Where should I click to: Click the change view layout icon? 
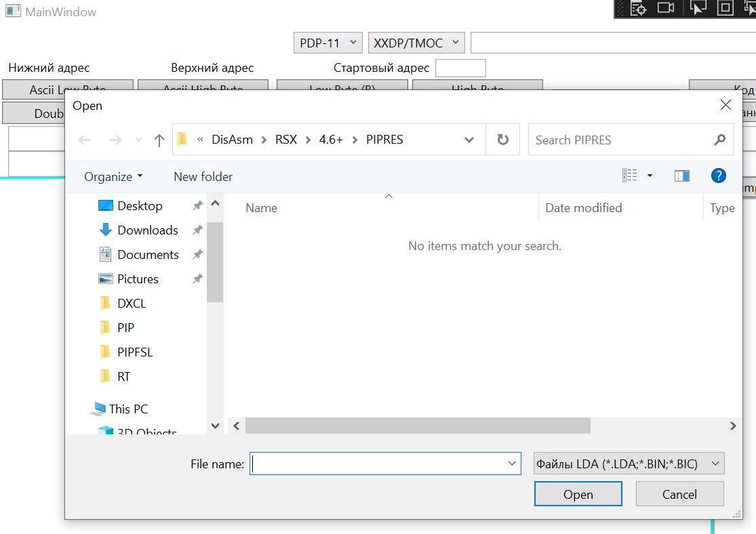click(x=630, y=176)
